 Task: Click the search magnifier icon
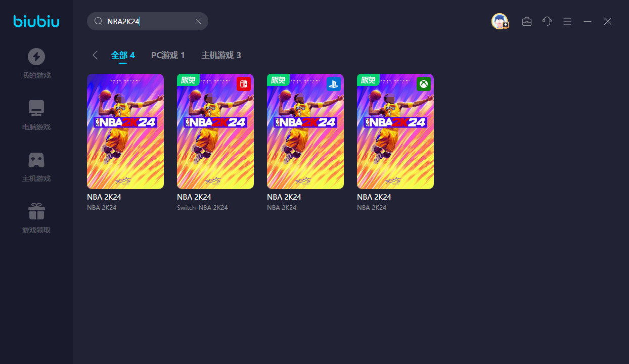tap(99, 21)
